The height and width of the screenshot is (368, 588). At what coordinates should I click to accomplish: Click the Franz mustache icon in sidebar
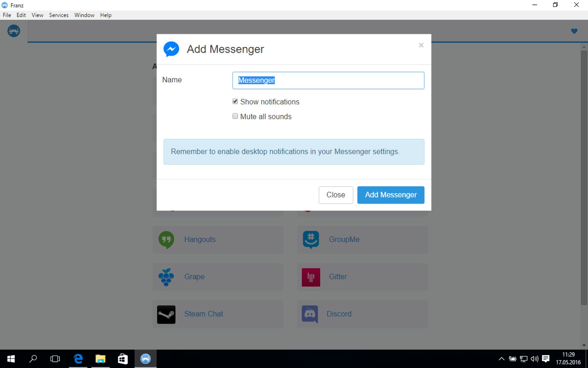[14, 31]
